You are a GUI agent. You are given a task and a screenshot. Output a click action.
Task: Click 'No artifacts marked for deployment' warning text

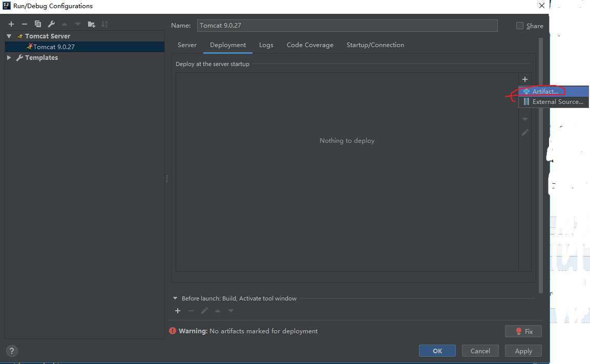tap(263, 331)
